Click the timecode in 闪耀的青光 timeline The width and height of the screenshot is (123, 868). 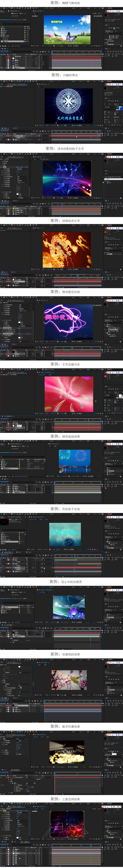4,130
